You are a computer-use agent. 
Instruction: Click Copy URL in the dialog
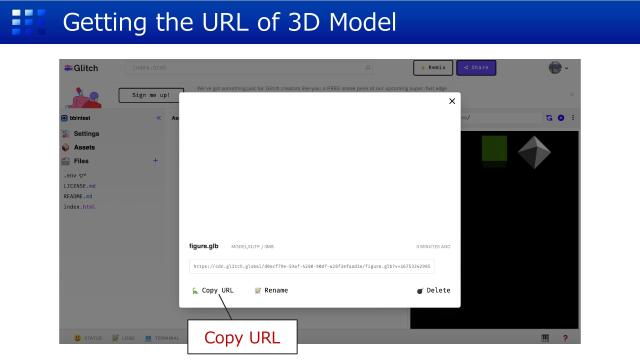coord(213,291)
